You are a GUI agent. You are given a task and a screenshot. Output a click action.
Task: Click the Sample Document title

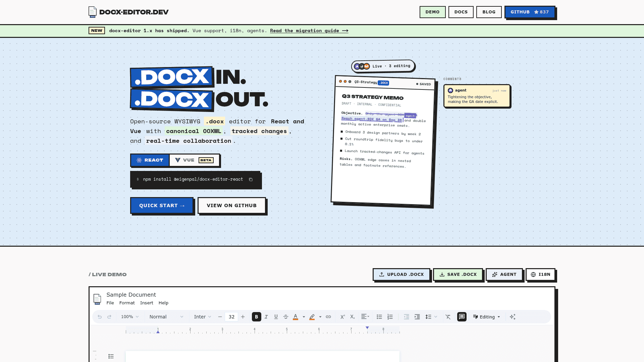(131, 295)
